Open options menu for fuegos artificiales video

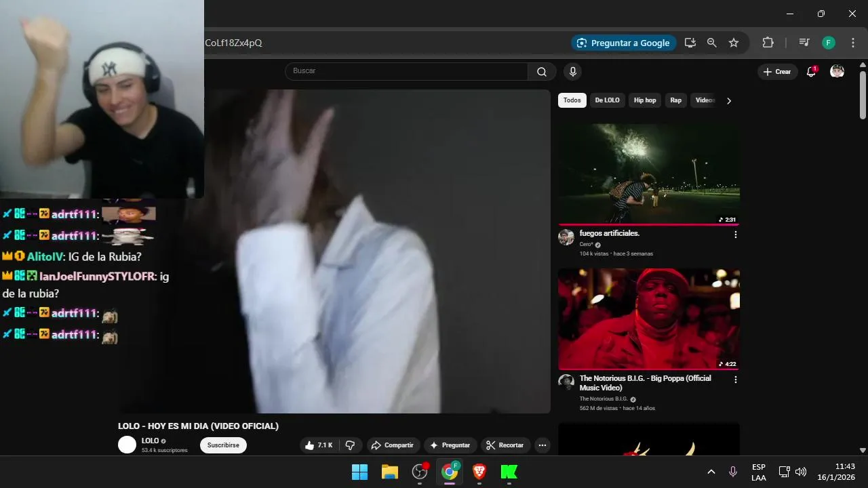pyautogui.click(x=735, y=235)
